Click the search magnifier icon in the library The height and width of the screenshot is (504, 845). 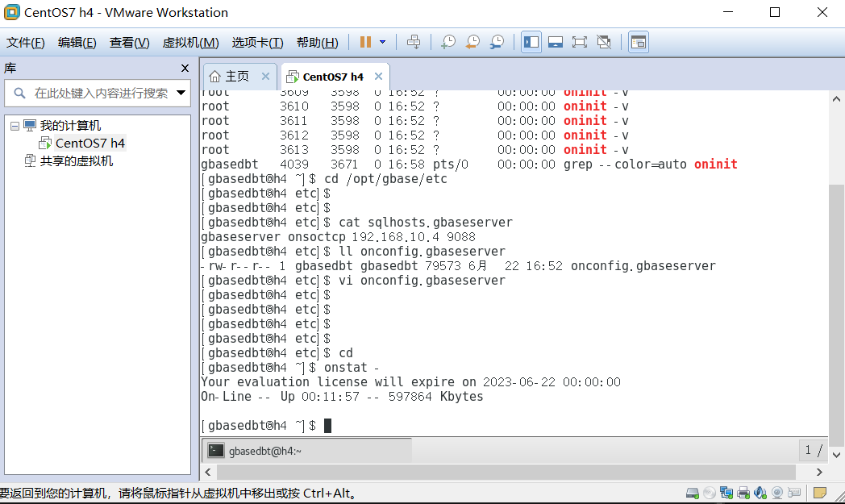(19, 94)
